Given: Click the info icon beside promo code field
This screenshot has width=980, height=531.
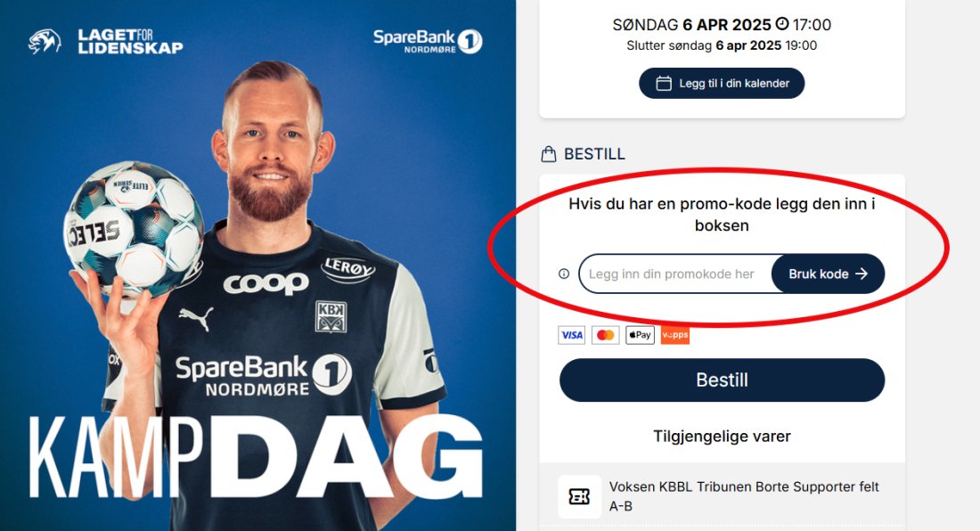Looking at the screenshot, I should (564, 274).
